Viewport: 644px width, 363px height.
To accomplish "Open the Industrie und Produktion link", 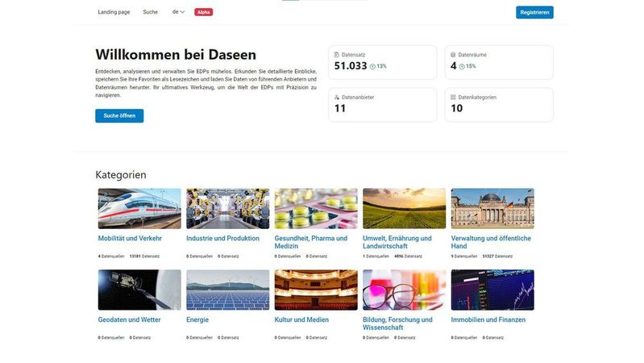I will (222, 239).
